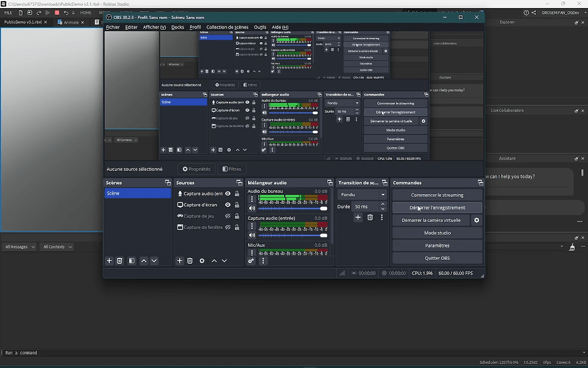Decrease Durée value with down arrow

[x=383, y=209]
